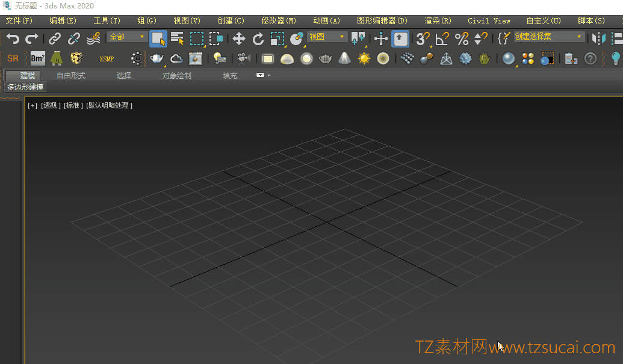Click the Spinner Snap toggle arrows
623x364 pixels.
click(481, 39)
